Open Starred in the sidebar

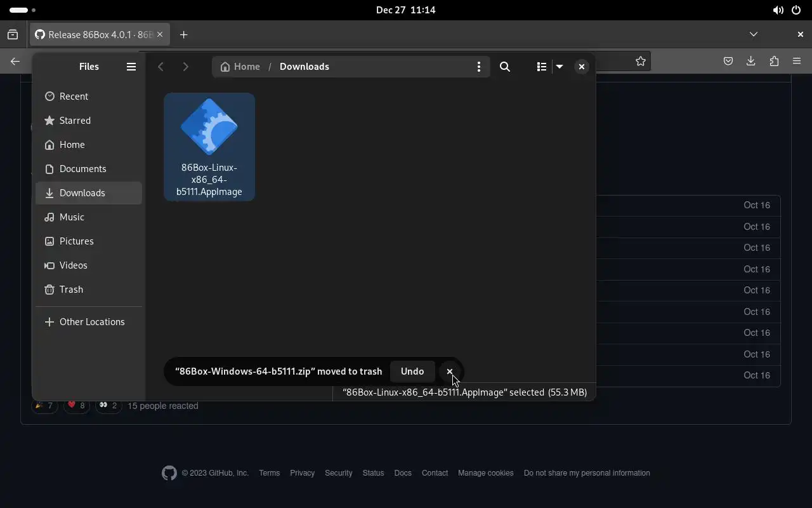89,121
